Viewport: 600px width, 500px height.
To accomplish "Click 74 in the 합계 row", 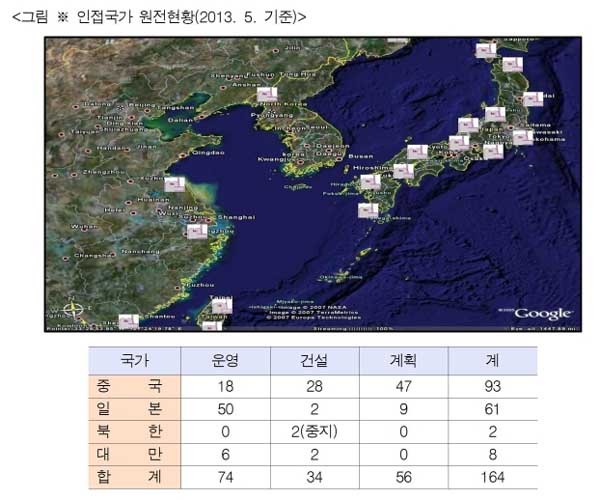I will (225, 477).
